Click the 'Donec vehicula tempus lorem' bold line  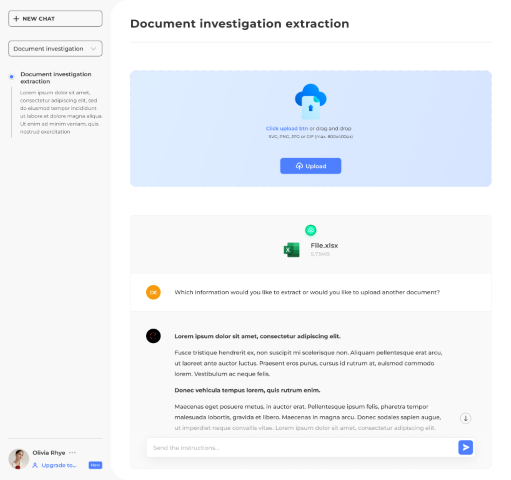[x=247, y=390]
